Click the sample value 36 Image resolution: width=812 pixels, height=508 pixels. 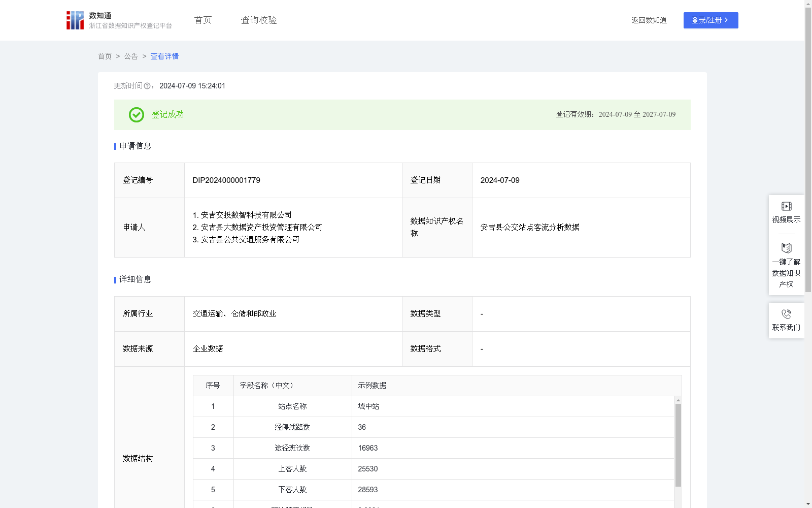click(x=362, y=427)
